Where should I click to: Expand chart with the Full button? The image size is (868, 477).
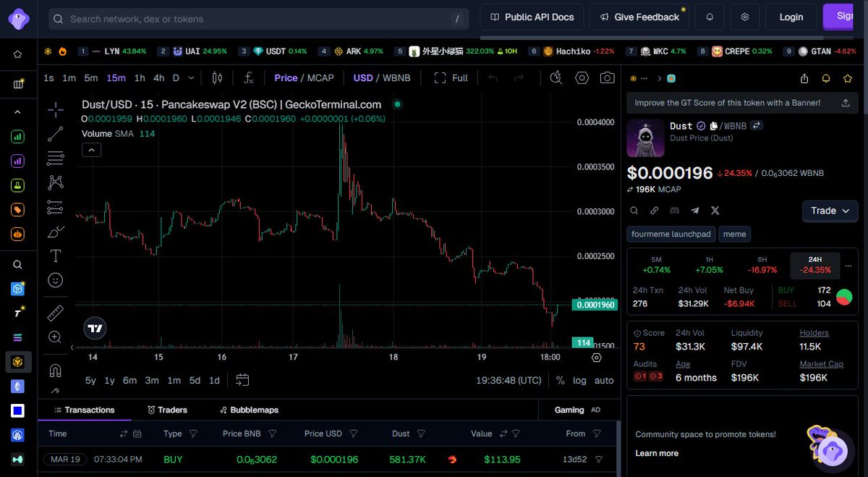pos(451,77)
